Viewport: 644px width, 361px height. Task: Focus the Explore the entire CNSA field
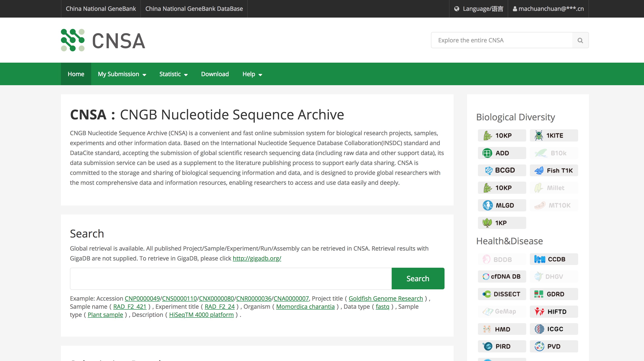pos(502,40)
